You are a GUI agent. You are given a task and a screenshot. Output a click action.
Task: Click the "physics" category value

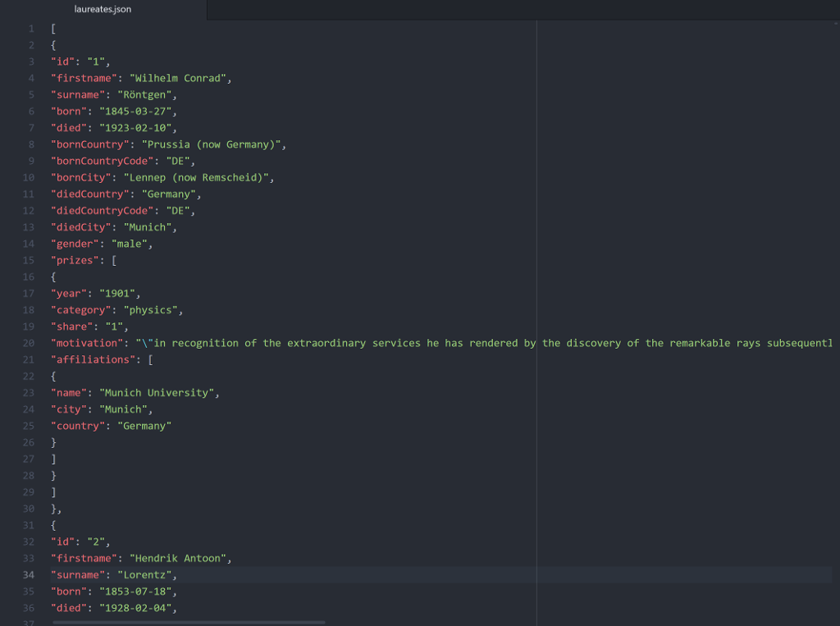click(150, 310)
